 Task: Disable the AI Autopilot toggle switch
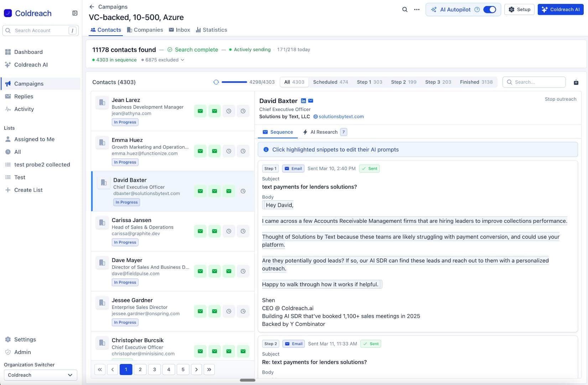coord(490,10)
